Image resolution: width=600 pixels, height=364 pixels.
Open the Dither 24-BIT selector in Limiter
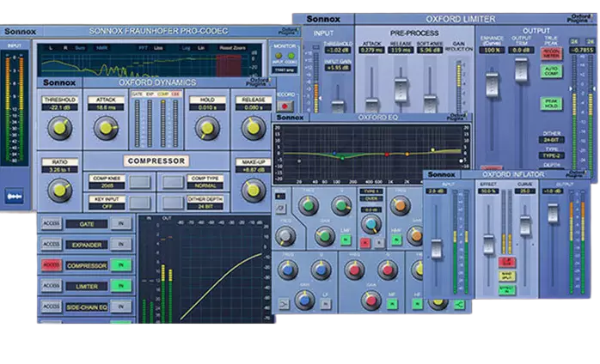click(x=551, y=140)
